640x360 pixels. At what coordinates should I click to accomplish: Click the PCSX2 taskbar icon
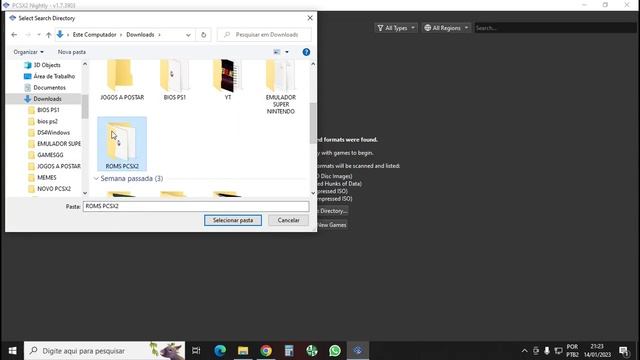[358, 351]
